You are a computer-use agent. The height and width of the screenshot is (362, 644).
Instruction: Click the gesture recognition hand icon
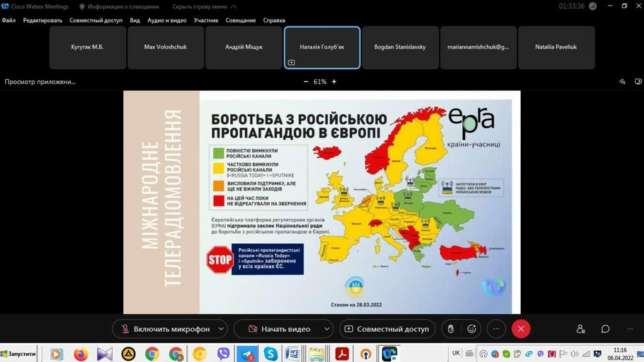450,329
